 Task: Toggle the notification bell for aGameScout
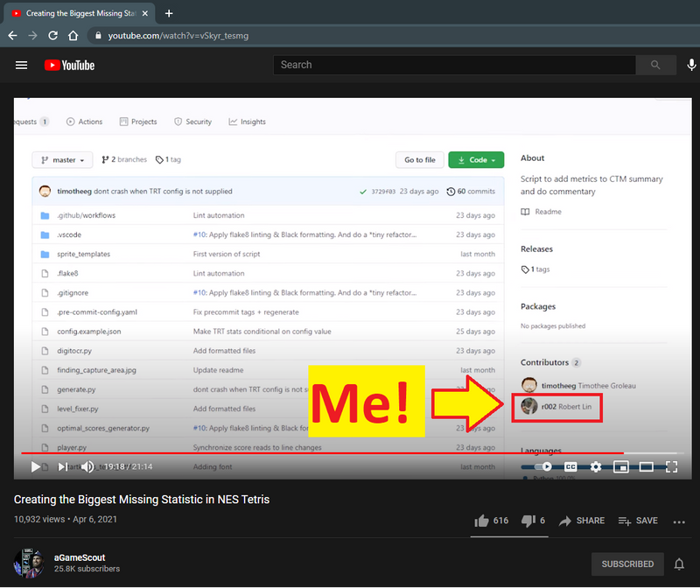679,563
